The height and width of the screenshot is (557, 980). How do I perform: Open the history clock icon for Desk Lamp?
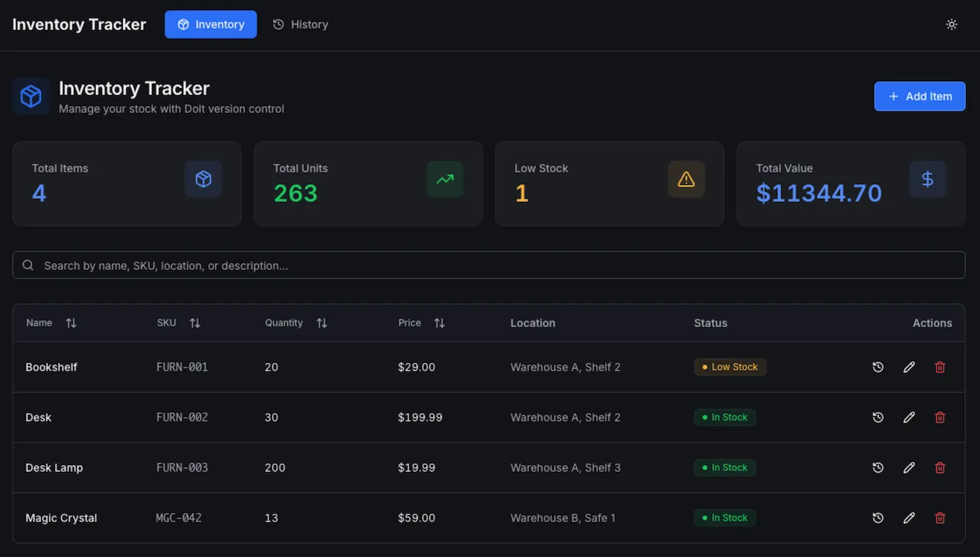pos(878,467)
